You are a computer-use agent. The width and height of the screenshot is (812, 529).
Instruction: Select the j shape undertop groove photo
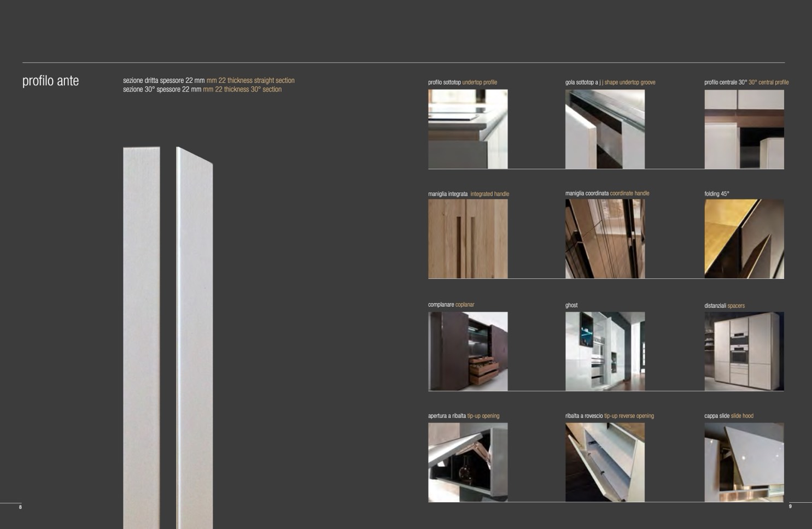(x=605, y=129)
